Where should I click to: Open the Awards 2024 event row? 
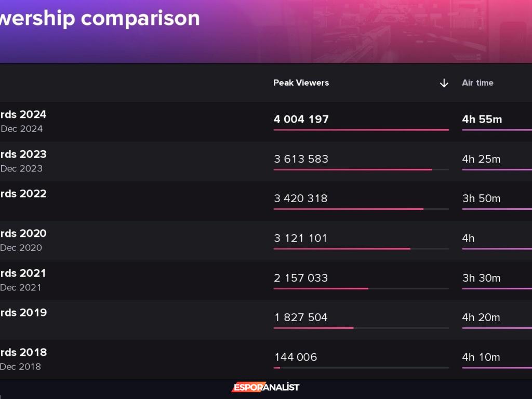(23, 114)
